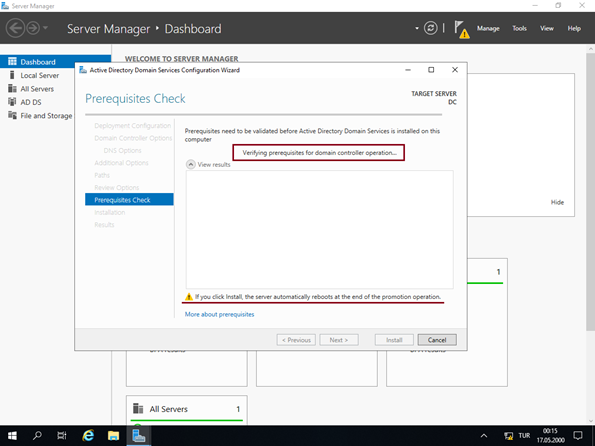Click the All Servers icon in the sidebar

point(12,88)
